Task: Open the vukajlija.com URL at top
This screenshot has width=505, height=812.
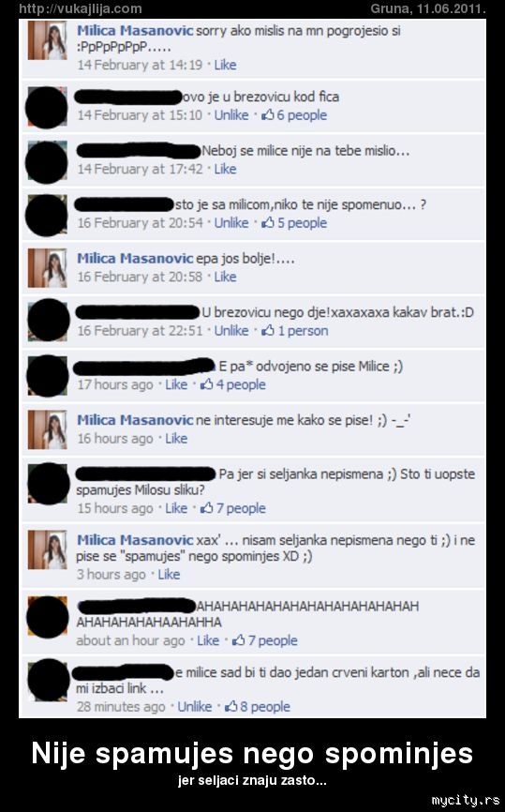Action: pos(81,8)
